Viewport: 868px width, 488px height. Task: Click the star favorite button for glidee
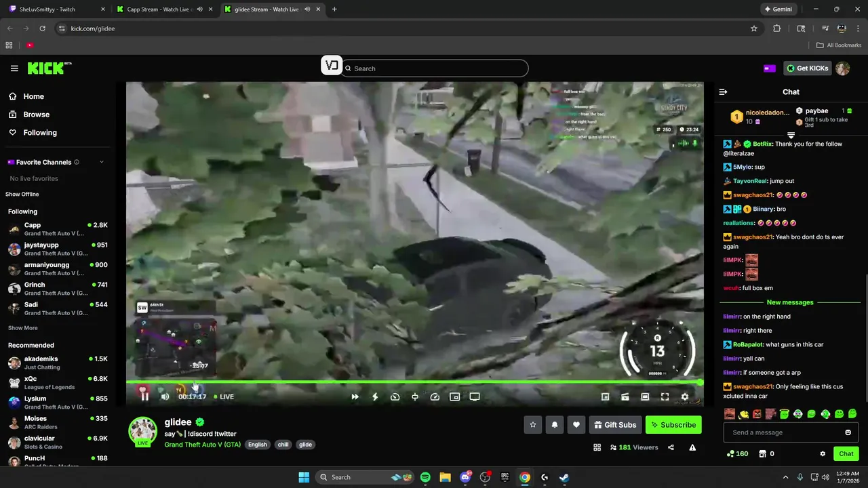(533, 425)
